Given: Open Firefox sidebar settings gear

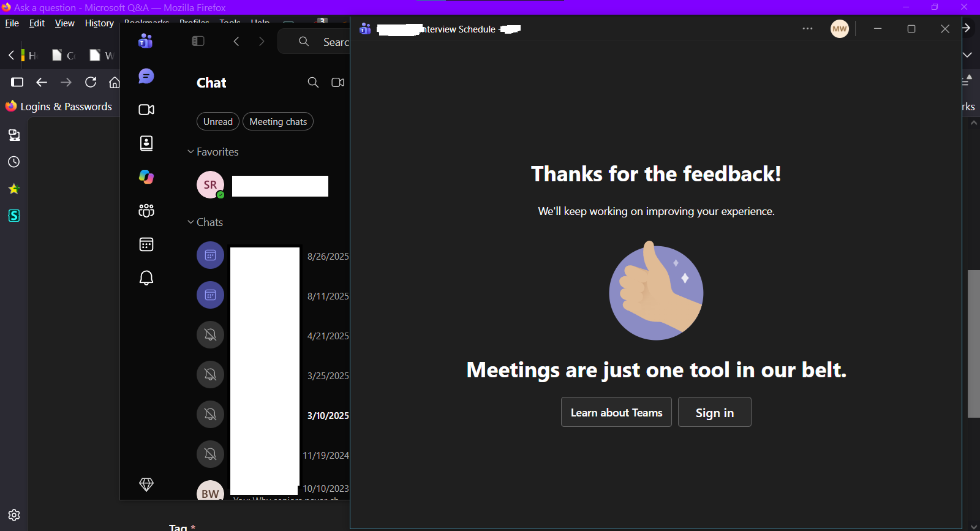Looking at the screenshot, I should click(14, 515).
